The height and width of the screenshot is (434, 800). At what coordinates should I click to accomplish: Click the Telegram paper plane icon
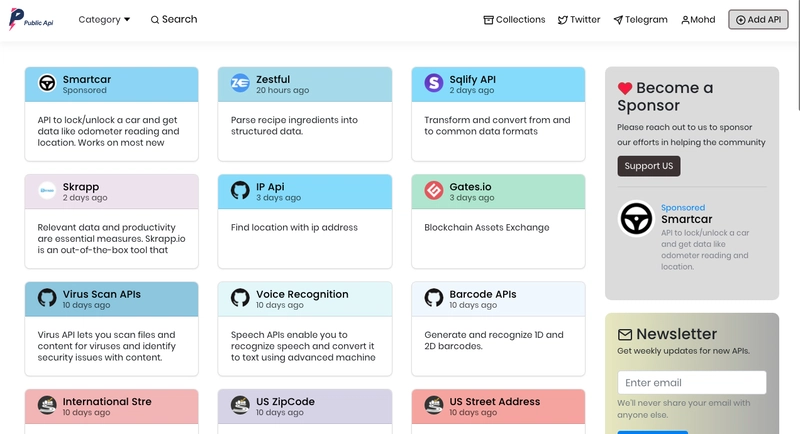(618, 20)
